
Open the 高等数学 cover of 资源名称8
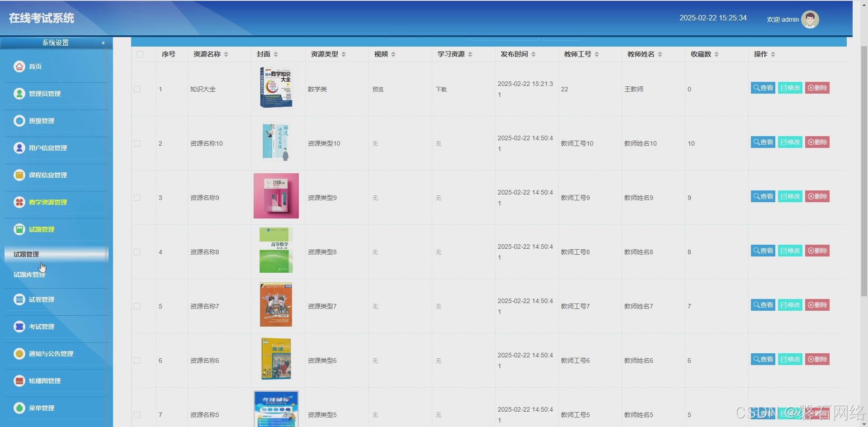276,250
